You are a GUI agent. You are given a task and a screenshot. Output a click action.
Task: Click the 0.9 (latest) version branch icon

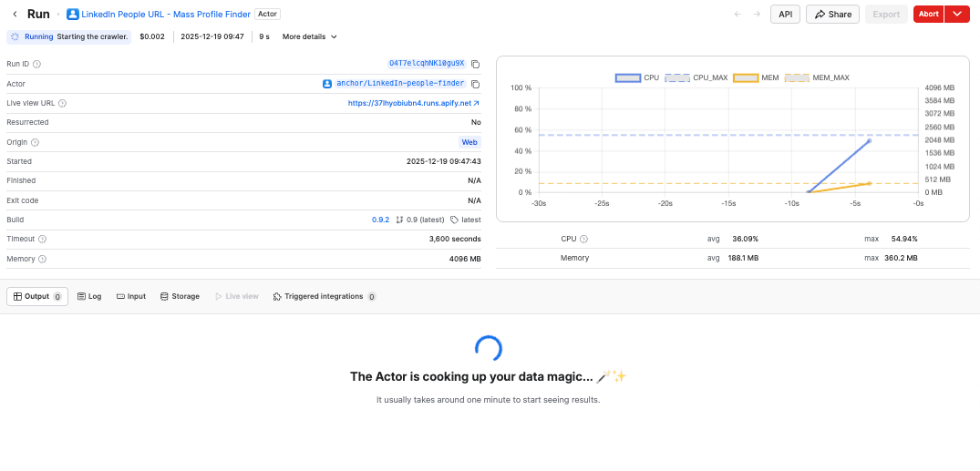point(398,220)
